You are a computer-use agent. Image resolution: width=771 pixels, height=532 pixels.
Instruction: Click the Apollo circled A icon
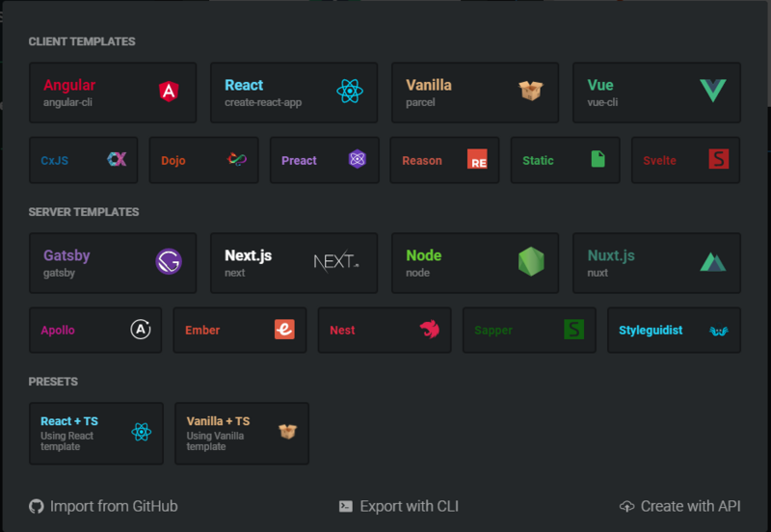141,329
